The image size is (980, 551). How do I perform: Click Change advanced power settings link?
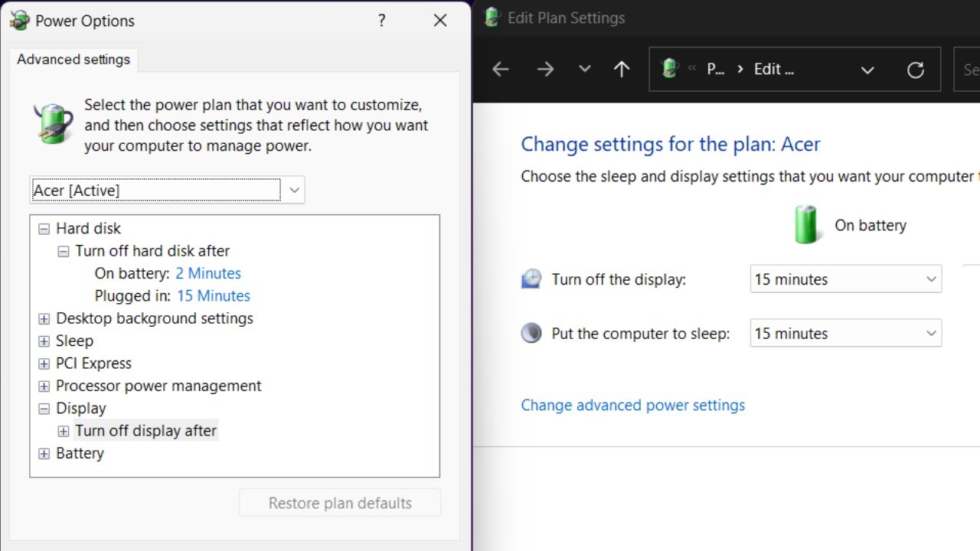[x=632, y=406]
